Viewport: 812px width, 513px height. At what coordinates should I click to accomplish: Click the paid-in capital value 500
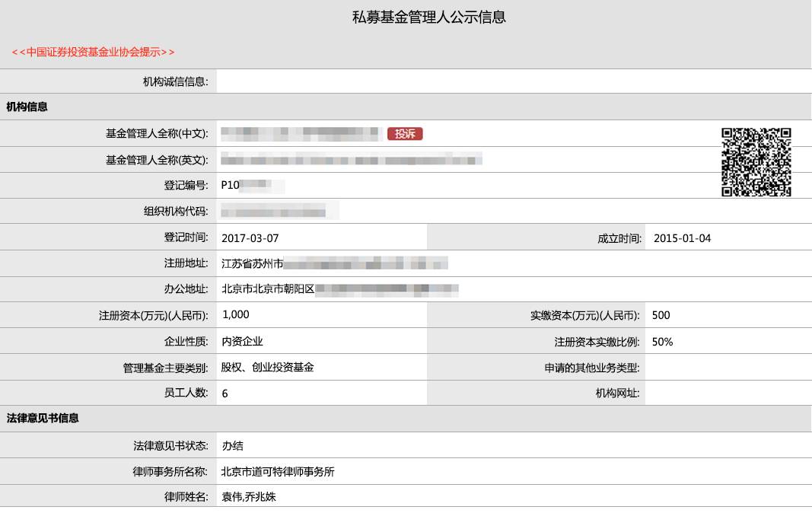point(661,315)
